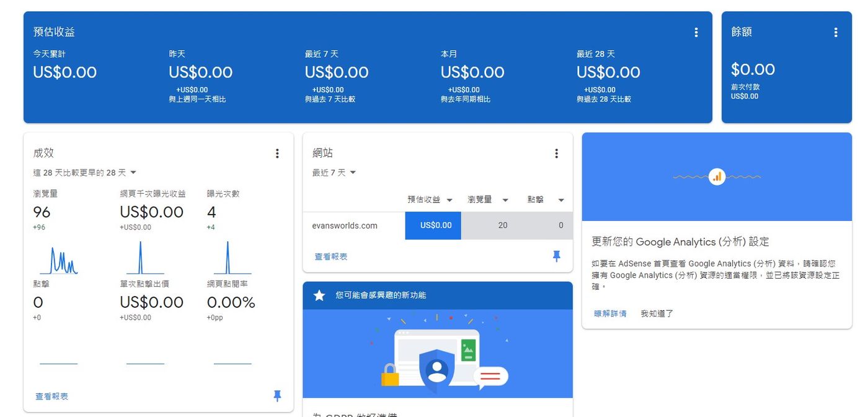Click the 網站 card title

point(322,153)
